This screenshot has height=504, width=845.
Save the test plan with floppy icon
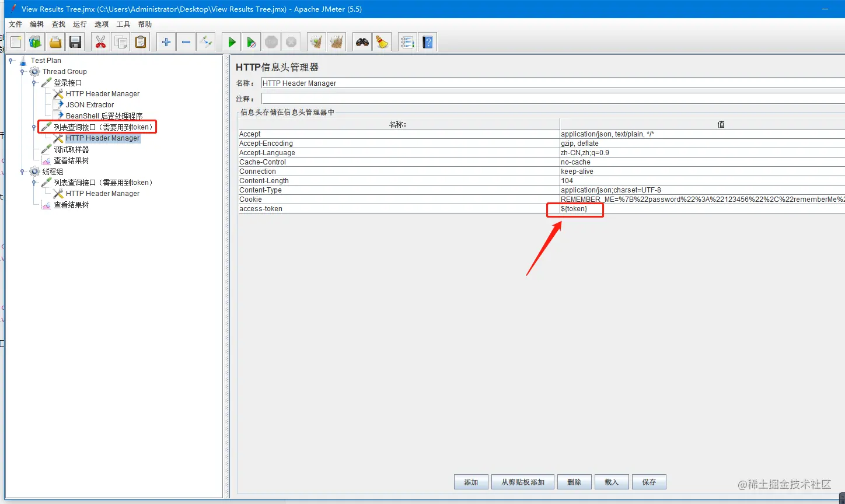[75, 42]
